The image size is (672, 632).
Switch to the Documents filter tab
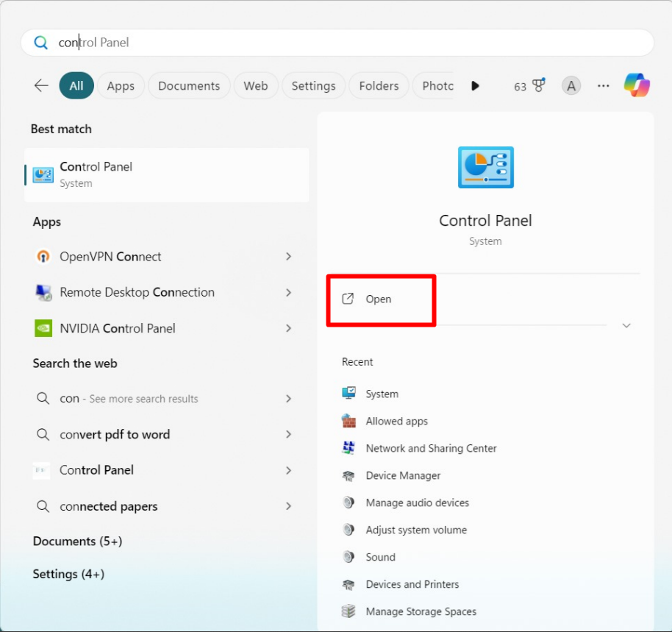(x=189, y=86)
